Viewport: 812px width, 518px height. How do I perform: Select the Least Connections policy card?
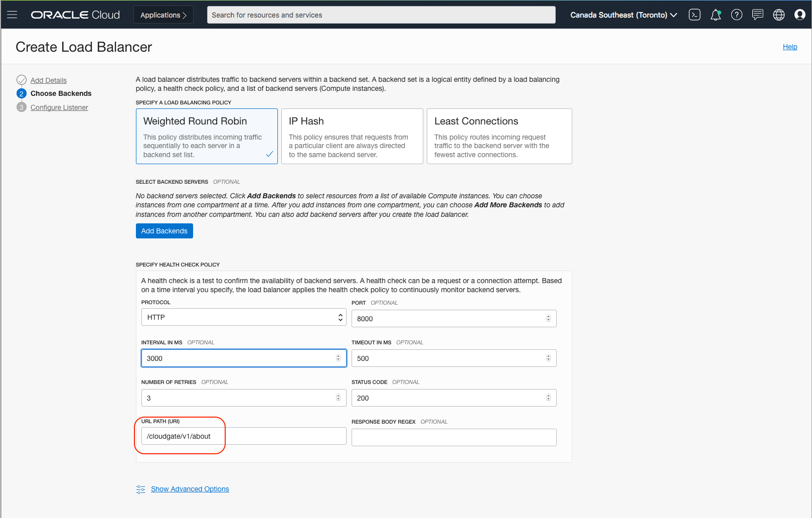(499, 137)
